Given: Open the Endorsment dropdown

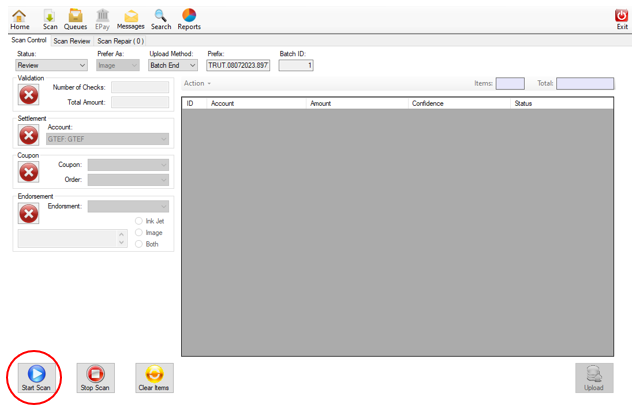Looking at the screenshot, I should point(128,207).
